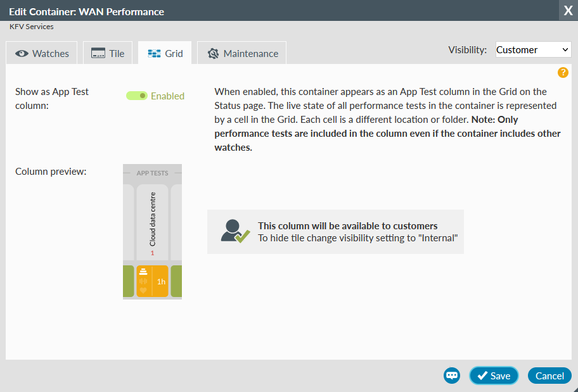This screenshot has width=578, height=392.
Task: Click the Tile tab's tile icon
Action: pyautogui.click(x=98, y=54)
